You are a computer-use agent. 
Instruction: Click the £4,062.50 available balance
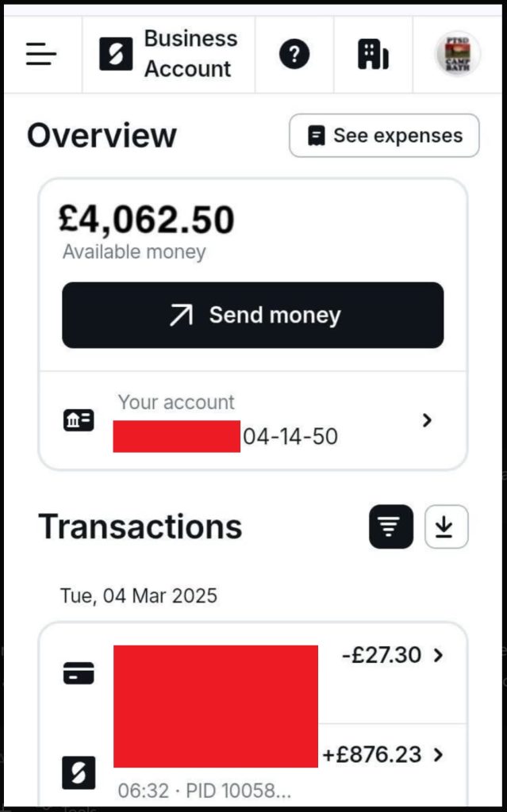point(147,220)
